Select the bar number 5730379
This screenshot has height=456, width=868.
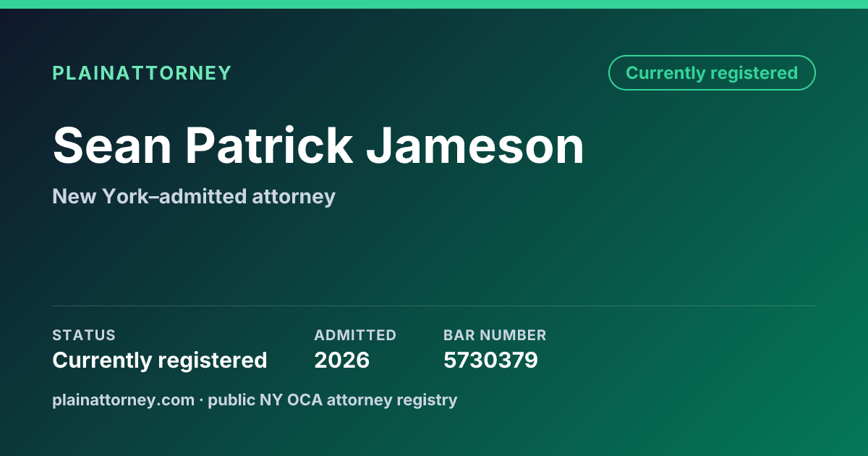(x=490, y=360)
